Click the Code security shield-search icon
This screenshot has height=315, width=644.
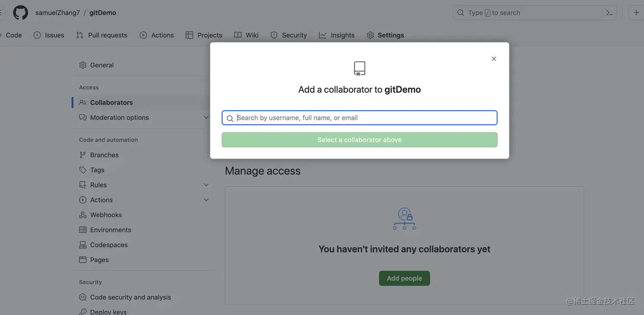tap(83, 297)
